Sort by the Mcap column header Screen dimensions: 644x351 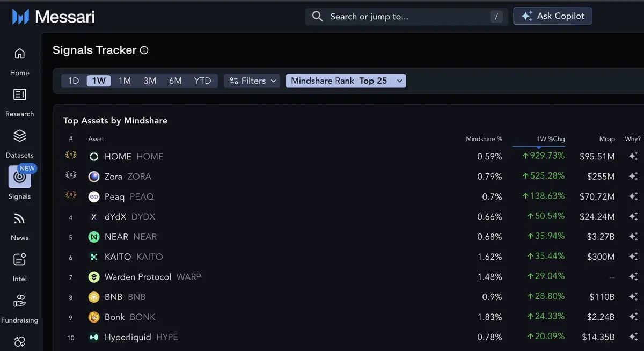[607, 139]
